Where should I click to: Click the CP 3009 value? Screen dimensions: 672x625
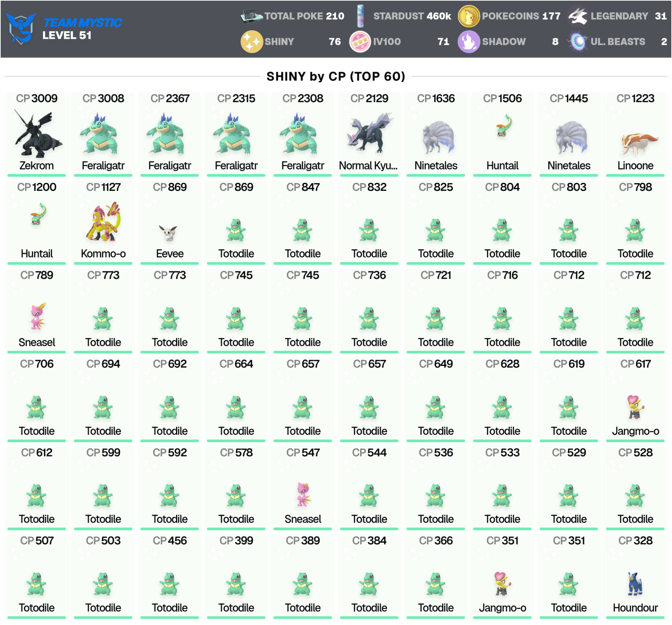point(37,98)
